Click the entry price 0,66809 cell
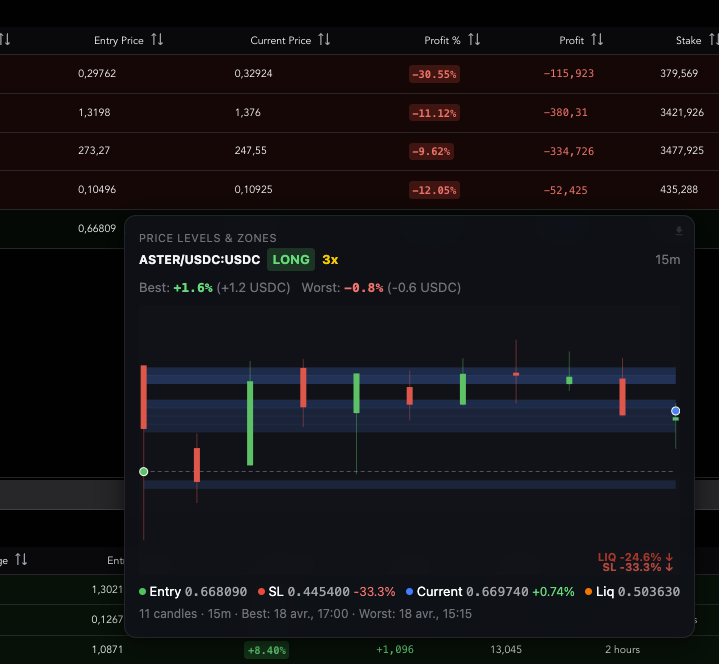 click(97, 228)
